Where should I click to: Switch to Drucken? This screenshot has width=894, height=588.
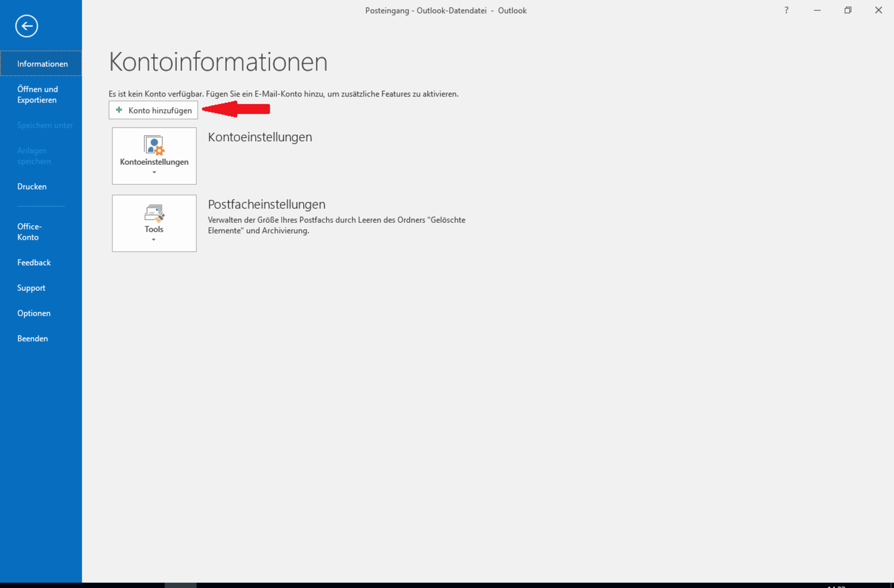(32, 186)
